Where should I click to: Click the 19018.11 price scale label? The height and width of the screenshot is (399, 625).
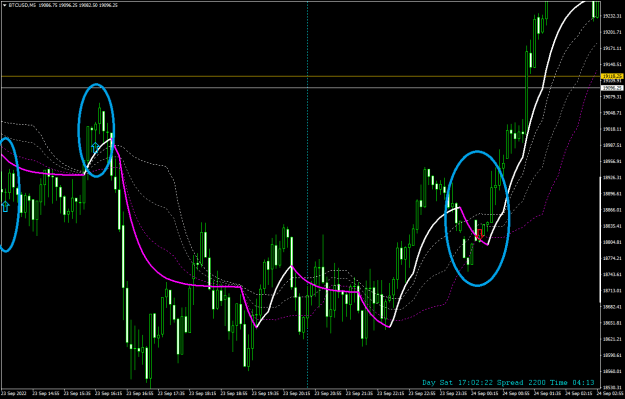click(612, 129)
